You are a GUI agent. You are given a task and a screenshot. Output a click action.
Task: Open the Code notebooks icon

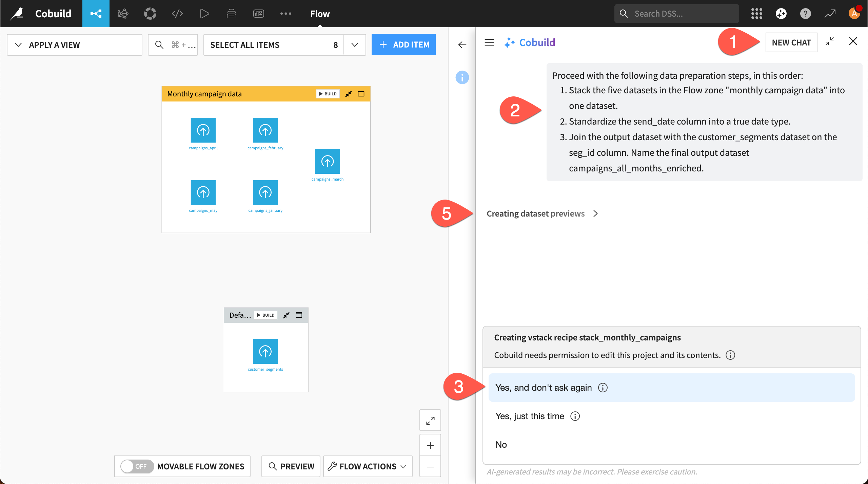[x=177, y=14]
